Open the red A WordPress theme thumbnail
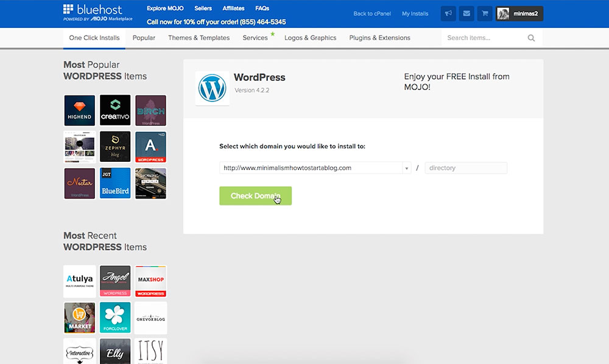This screenshot has height=364, width=609. (150, 147)
